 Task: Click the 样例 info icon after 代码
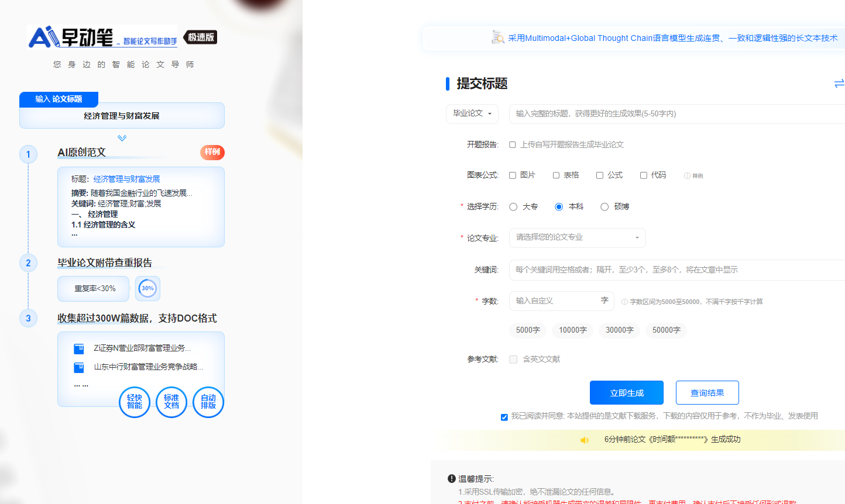coord(693,175)
